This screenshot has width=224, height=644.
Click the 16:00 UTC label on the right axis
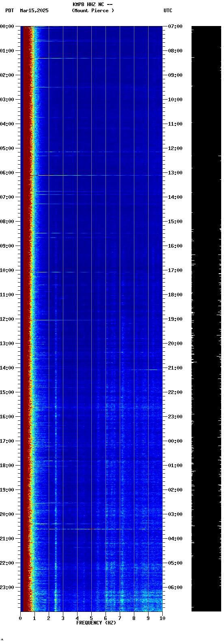pyautogui.click(x=175, y=246)
